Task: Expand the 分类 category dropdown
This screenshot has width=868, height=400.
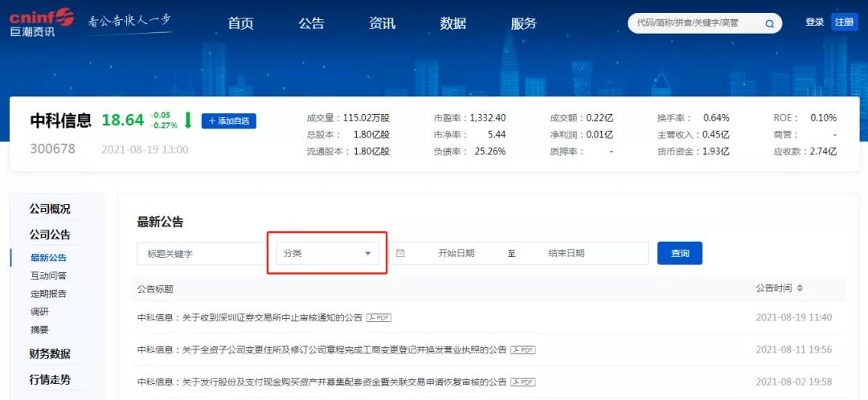Action: pyautogui.click(x=328, y=253)
